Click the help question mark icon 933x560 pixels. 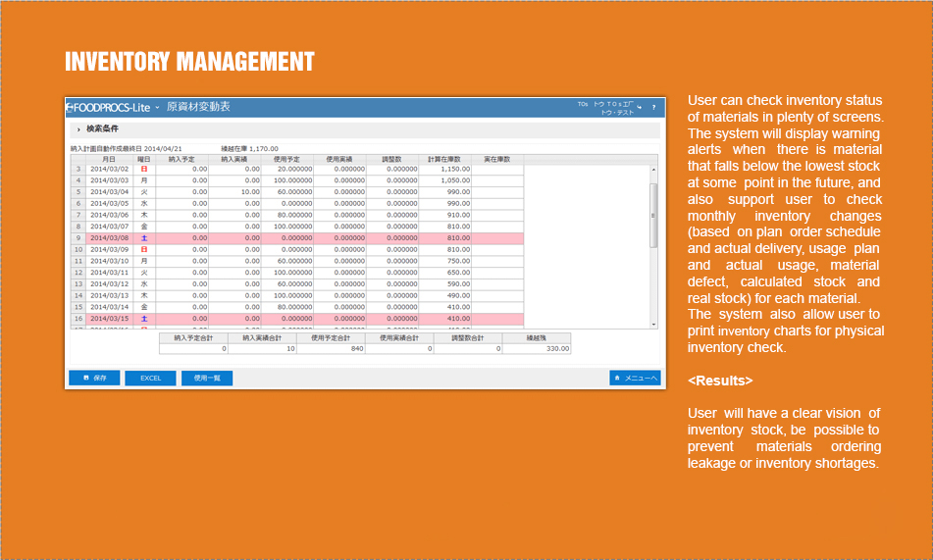click(654, 106)
